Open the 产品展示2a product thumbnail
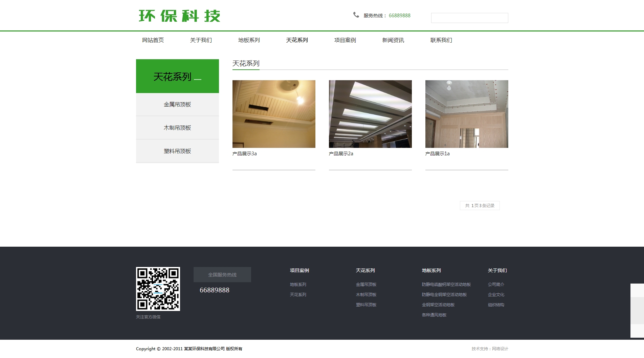The width and height of the screenshot is (644, 358). tap(370, 114)
